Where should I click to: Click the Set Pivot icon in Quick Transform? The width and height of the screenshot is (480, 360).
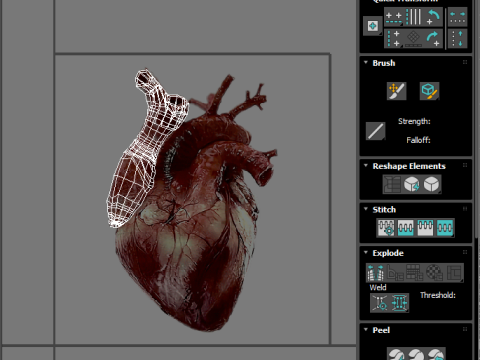coord(372,26)
